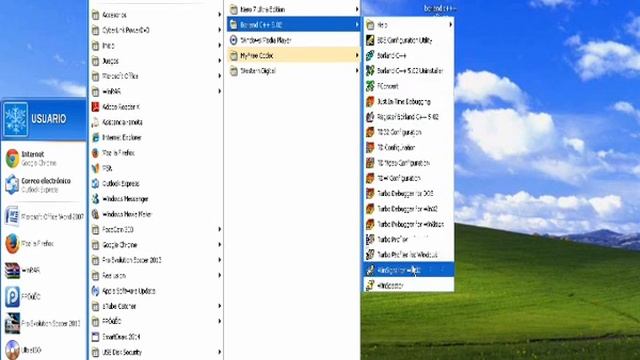Click the USUARIO snowflake user picture
The image size is (640, 360).
pos(16,119)
